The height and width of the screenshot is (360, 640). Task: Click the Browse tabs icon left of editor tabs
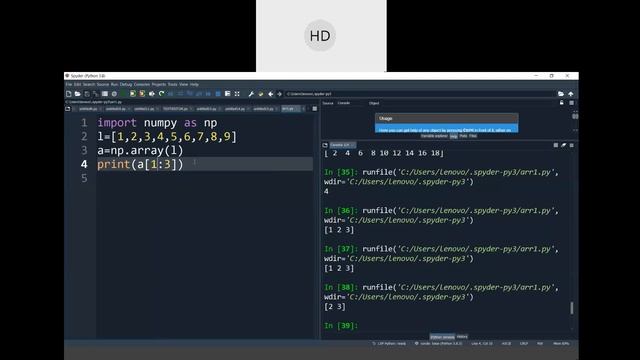68,109
